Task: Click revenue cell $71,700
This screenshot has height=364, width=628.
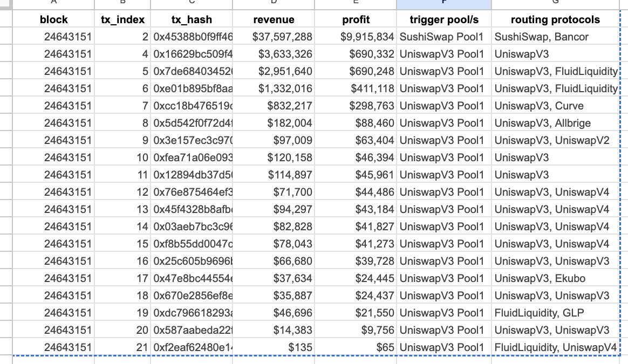Action: [x=274, y=192]
